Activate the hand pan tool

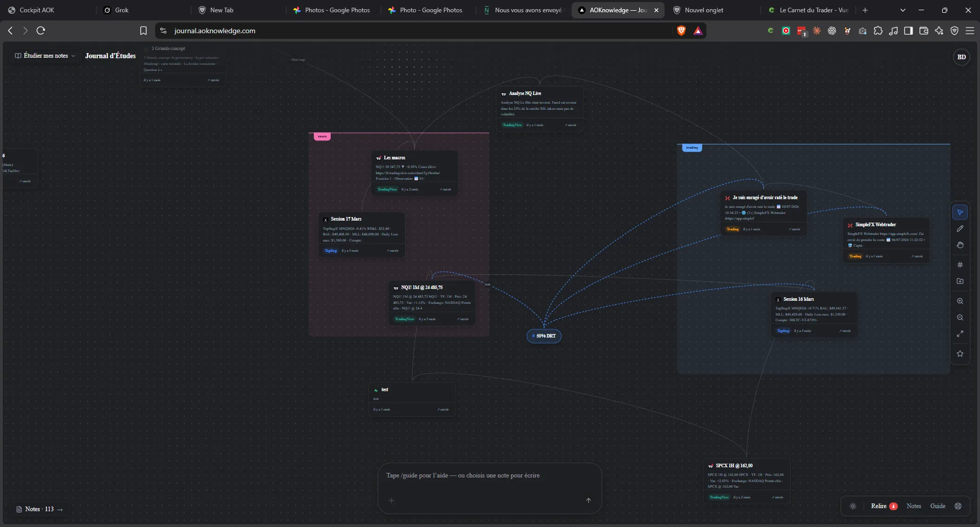pyautogui.click(x=960, y=245)
